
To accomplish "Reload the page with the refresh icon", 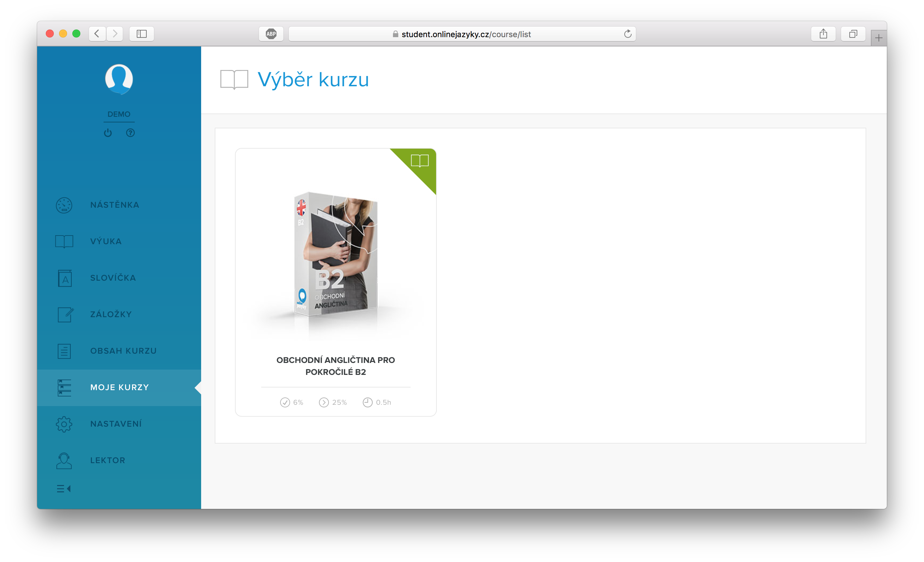I will (627, 34).
